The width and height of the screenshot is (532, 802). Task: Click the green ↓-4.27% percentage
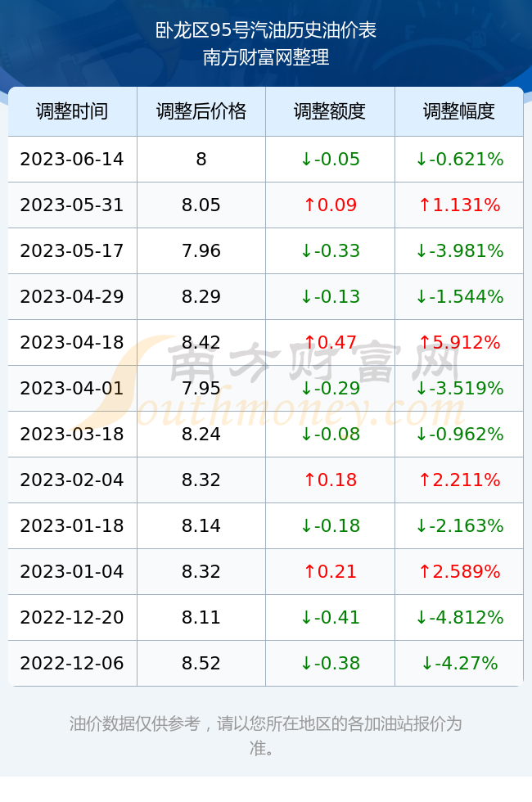click(x=459, y=663)
